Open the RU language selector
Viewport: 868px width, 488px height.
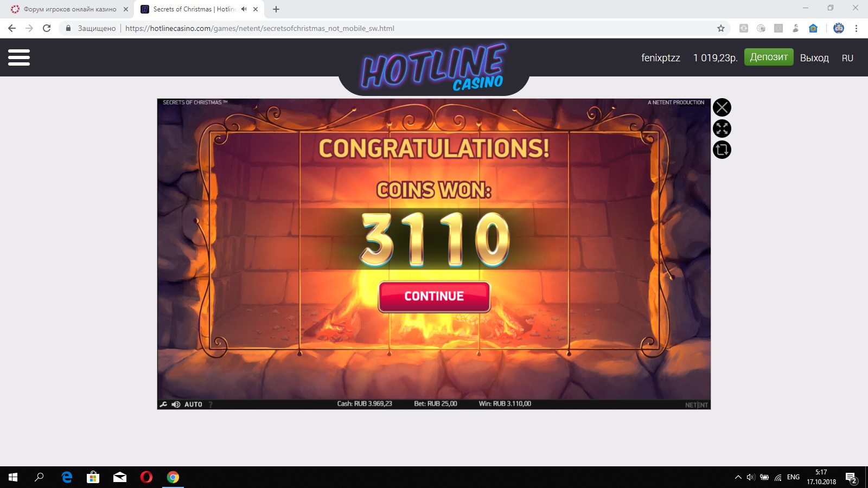click(x=847, y=58)
